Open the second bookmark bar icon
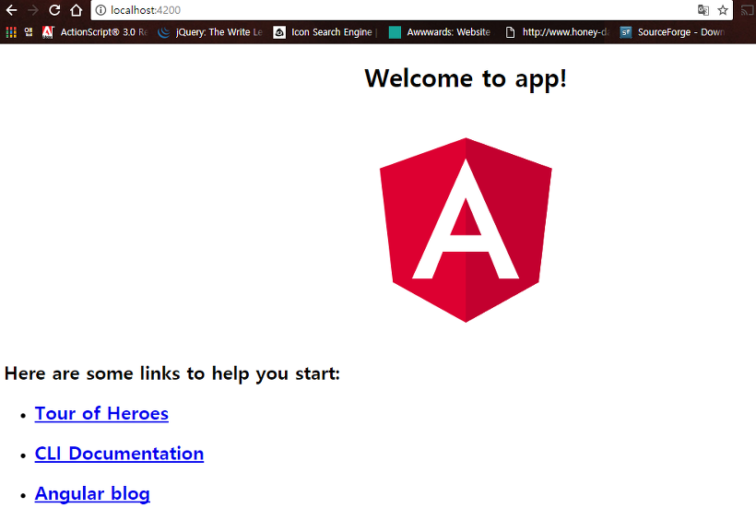The height and width of the screenshot is (532, 756). pyautogui.click(x=29, y=32)
